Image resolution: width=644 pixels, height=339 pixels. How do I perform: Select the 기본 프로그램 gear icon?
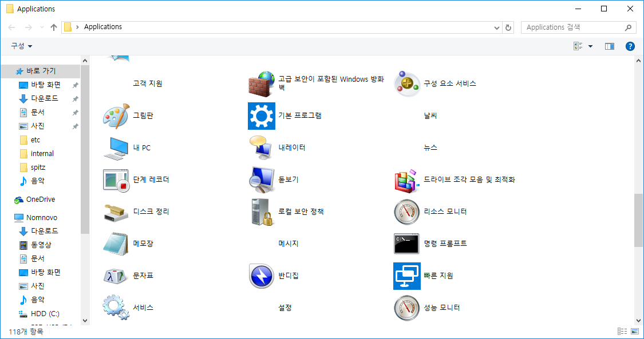[x=262, y=116]
